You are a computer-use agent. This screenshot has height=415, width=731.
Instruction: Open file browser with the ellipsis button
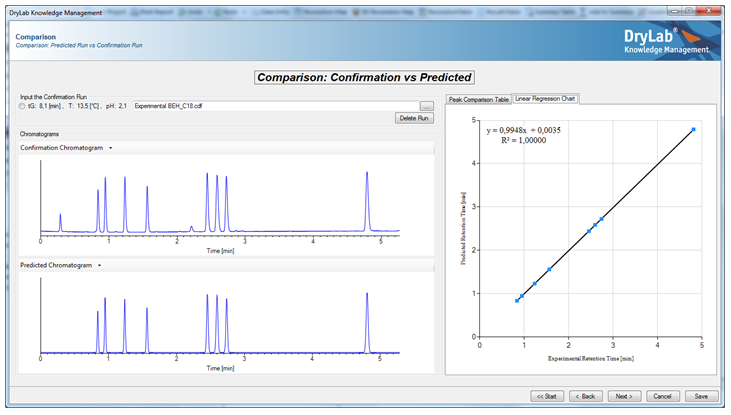click(427, 105)
